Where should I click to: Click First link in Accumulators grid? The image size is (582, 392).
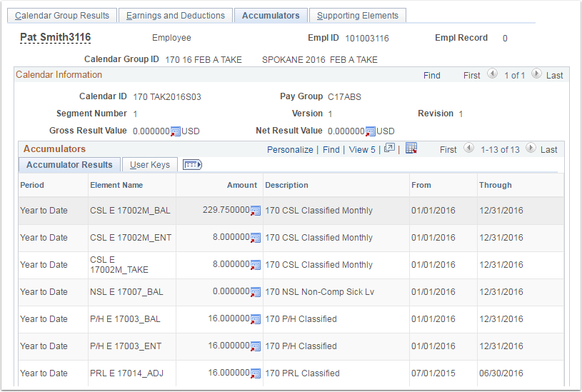point(448,150)
